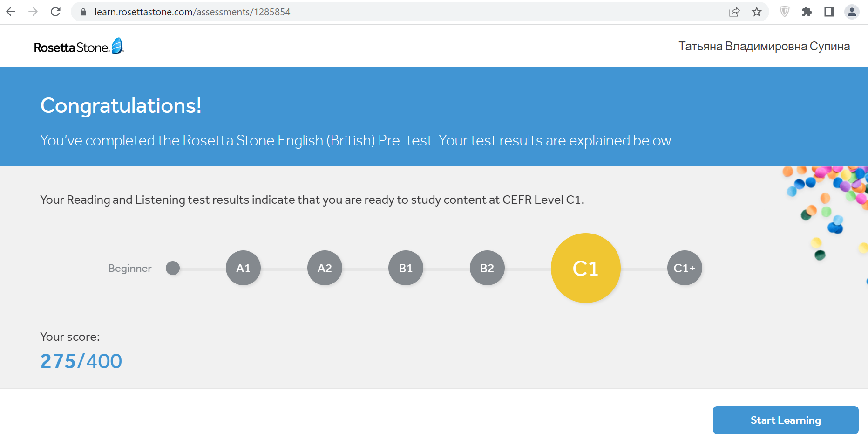Reload the current page
Viewport: 868px width, 441px height.
pyautogui.click(x=55, y=12)
